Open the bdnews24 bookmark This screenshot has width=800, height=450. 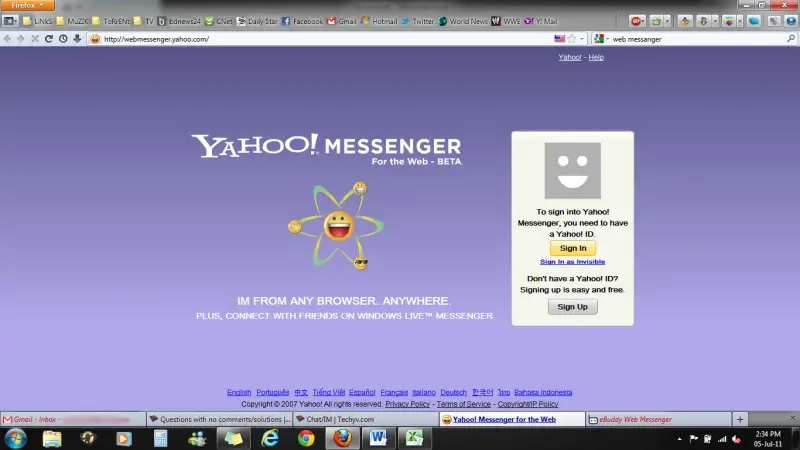tap(179, 21)
